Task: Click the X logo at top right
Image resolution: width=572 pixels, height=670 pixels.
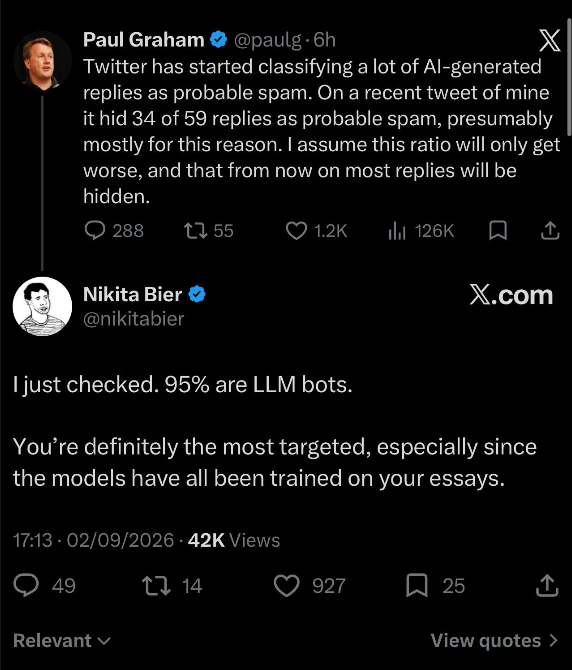Action: pyautogui.click(x=549, y=41)
